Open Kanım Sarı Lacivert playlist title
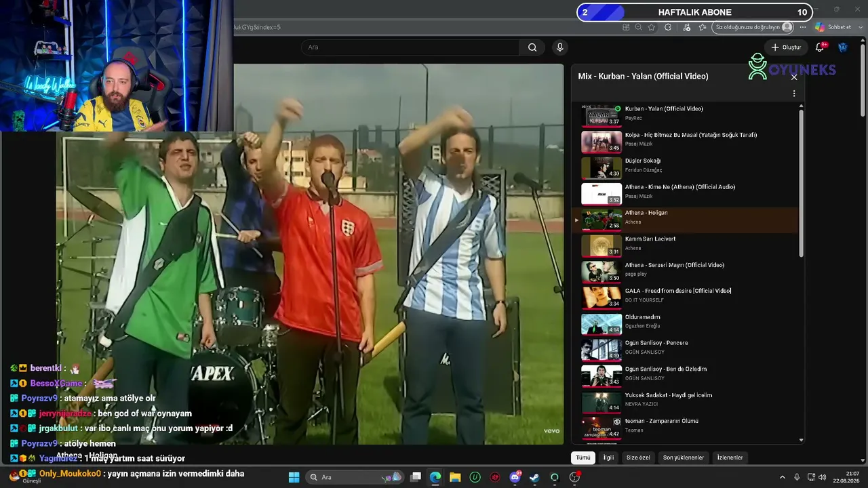Screen dimensions: 868x488 650,239
